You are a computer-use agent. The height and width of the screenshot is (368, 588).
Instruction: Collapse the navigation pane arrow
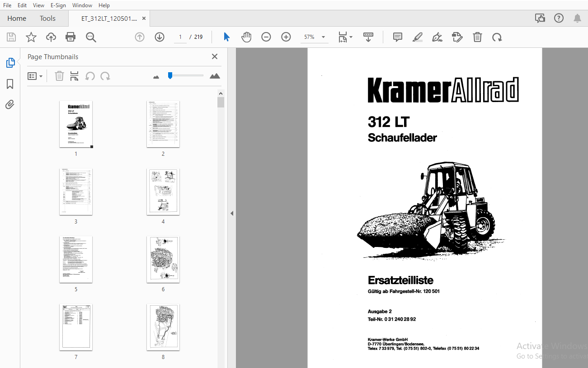point(232,213)
